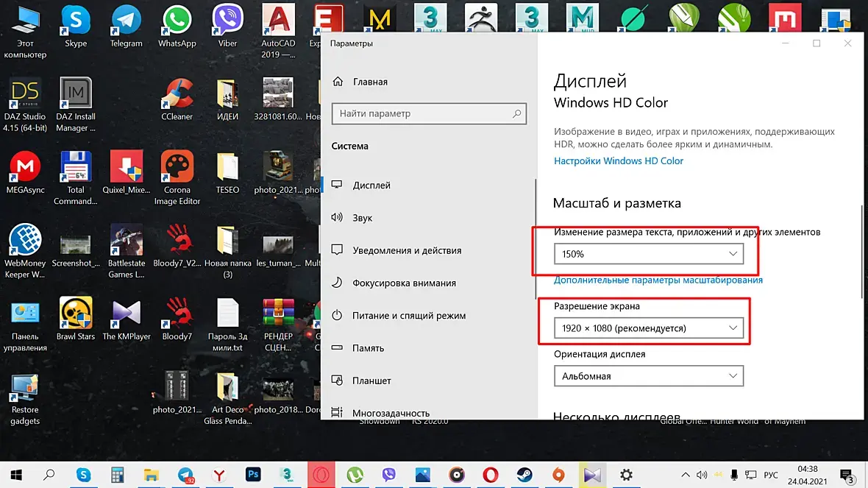Screen dimensions: 868x488
Task: Launch AutoCAD 2019 desktop icon
Action: click(278, 32)
